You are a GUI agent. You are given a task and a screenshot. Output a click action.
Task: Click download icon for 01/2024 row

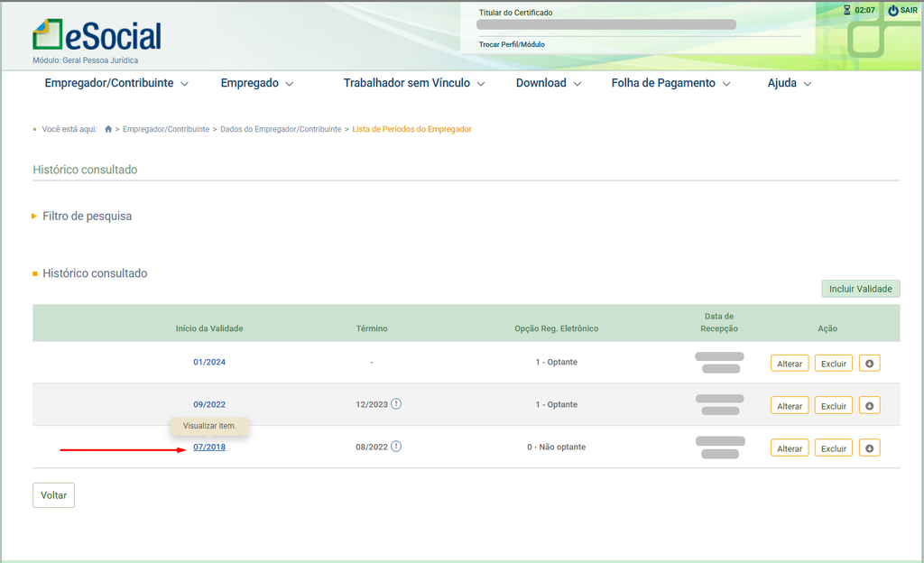point(869,364)
